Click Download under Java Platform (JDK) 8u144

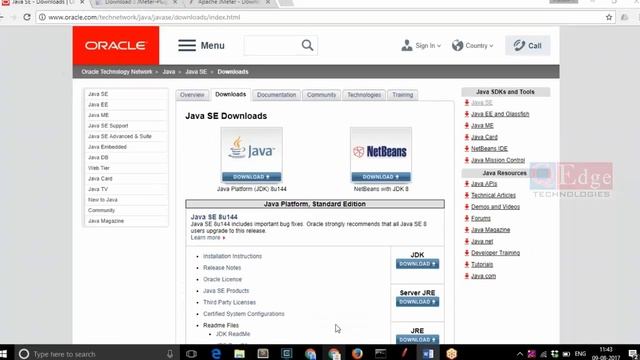pos(251,177)
